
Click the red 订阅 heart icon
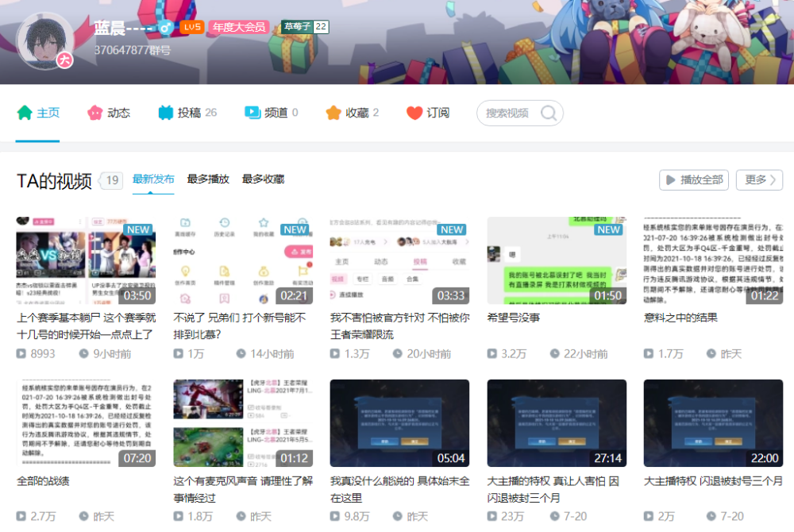click(414, 113)
